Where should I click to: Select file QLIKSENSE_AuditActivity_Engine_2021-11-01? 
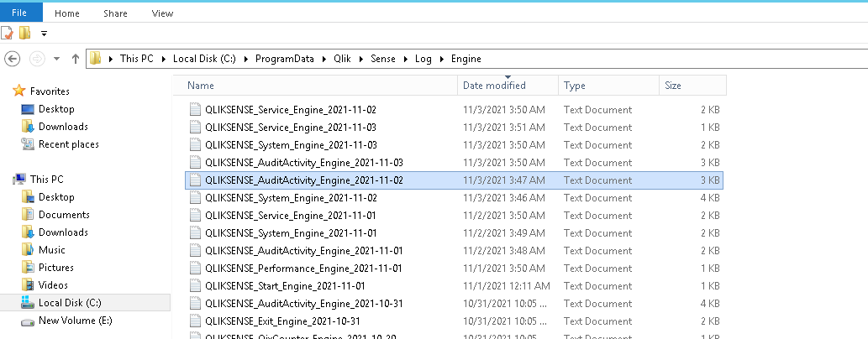304,251
